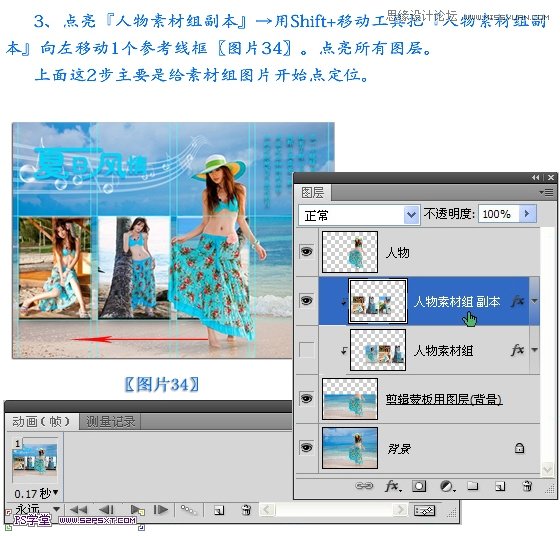The height and width of the screenshot is (536, 560).
Task: Delete layer with Layers panel trash icon
Action: tap(527, 486)
